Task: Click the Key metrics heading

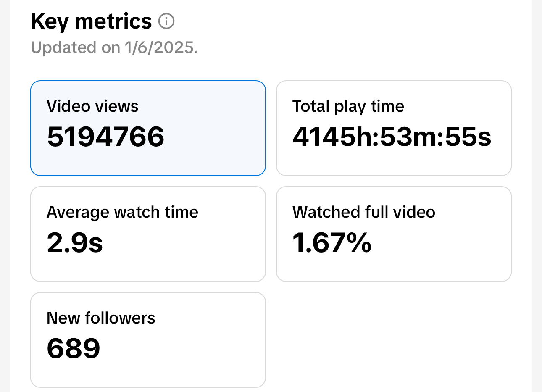Action: [91, 21]
